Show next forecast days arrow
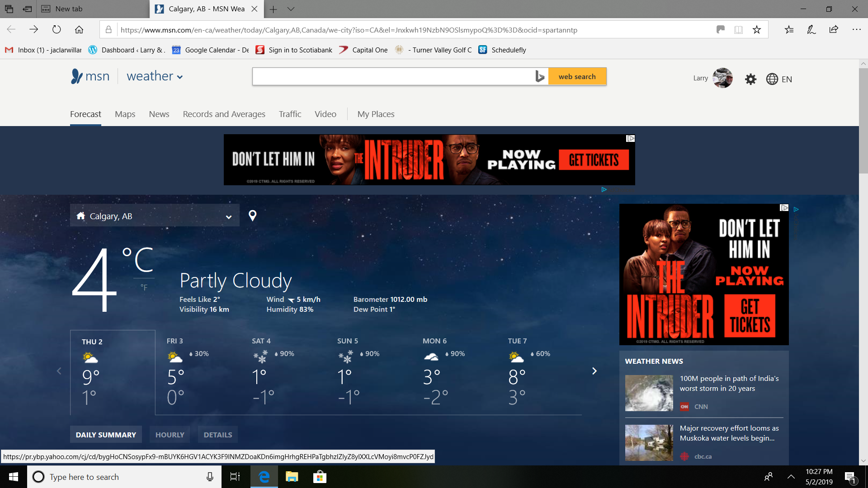This screenshot has height=488, width=868. pyautogui.click(x=594, y=371)
